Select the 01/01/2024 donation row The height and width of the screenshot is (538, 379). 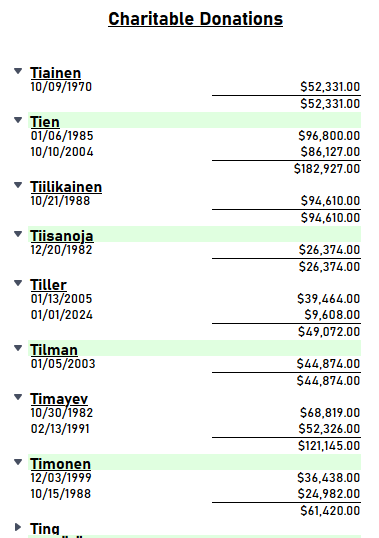point(196,315)
